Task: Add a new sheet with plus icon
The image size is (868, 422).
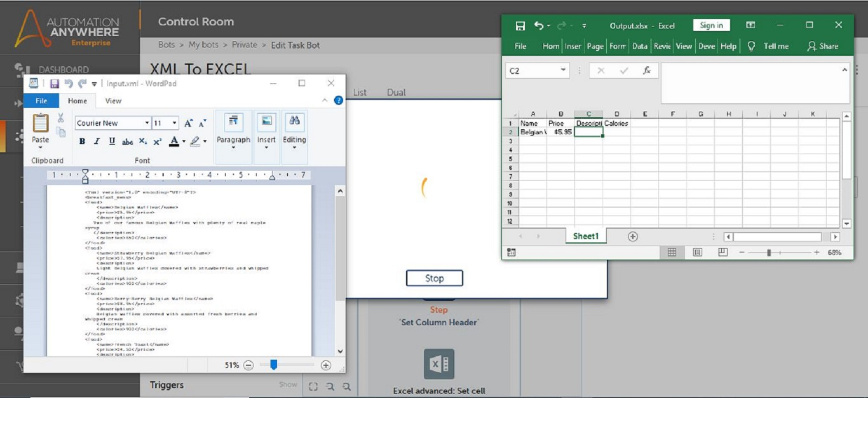Action: tap(633, 236)
